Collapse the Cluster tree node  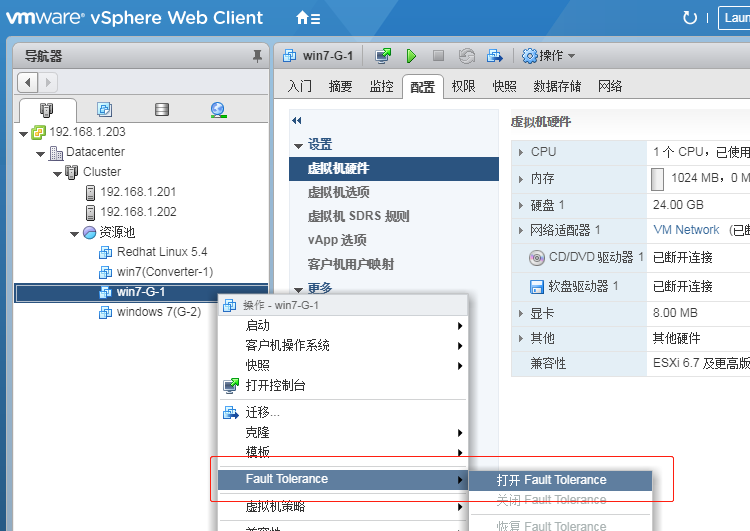57,174
